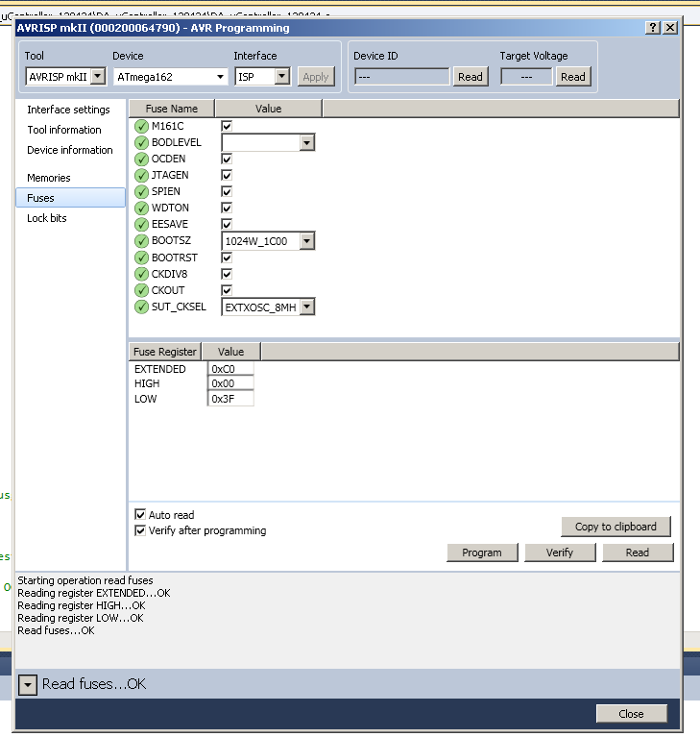
Task: Click the LOW fuse register value field
Action: click(x=230, y=399)
